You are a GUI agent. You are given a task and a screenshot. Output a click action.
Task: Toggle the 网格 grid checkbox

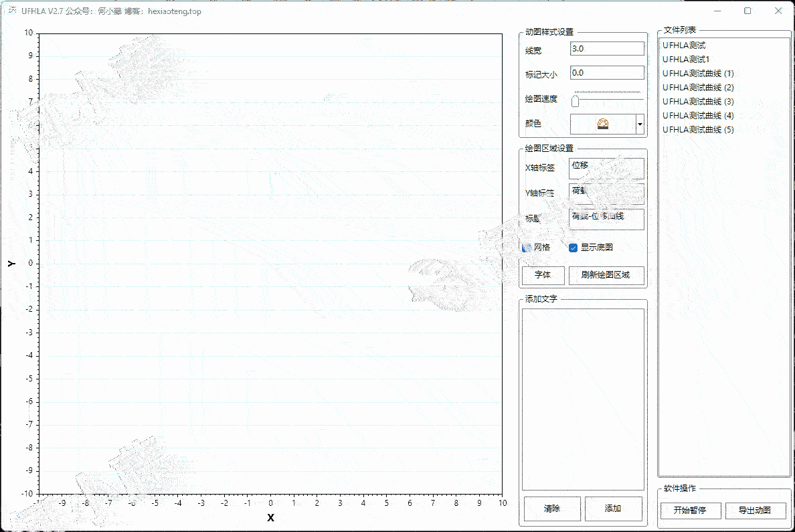[527, 248]
